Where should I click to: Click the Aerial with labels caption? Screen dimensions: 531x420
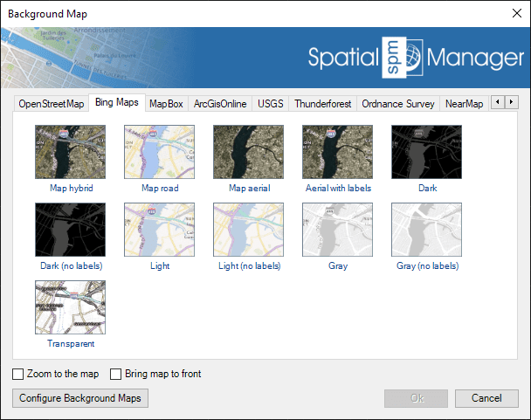(x=338, y=188)
